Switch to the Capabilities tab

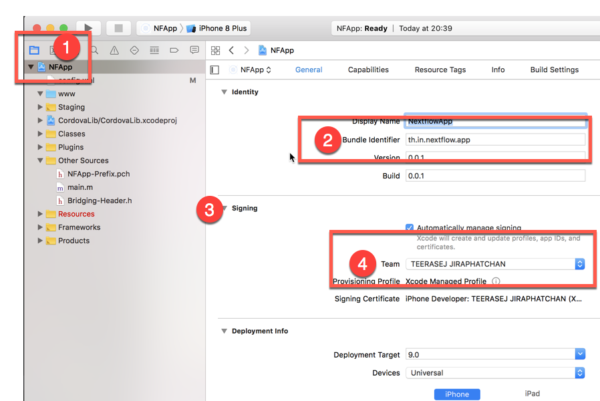tap(368, 70)
